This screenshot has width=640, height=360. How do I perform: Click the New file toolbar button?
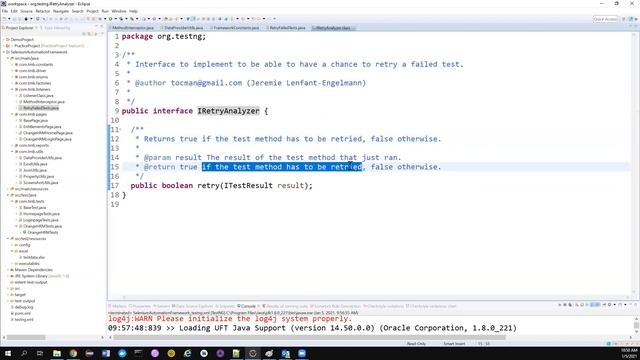point(5,19)
